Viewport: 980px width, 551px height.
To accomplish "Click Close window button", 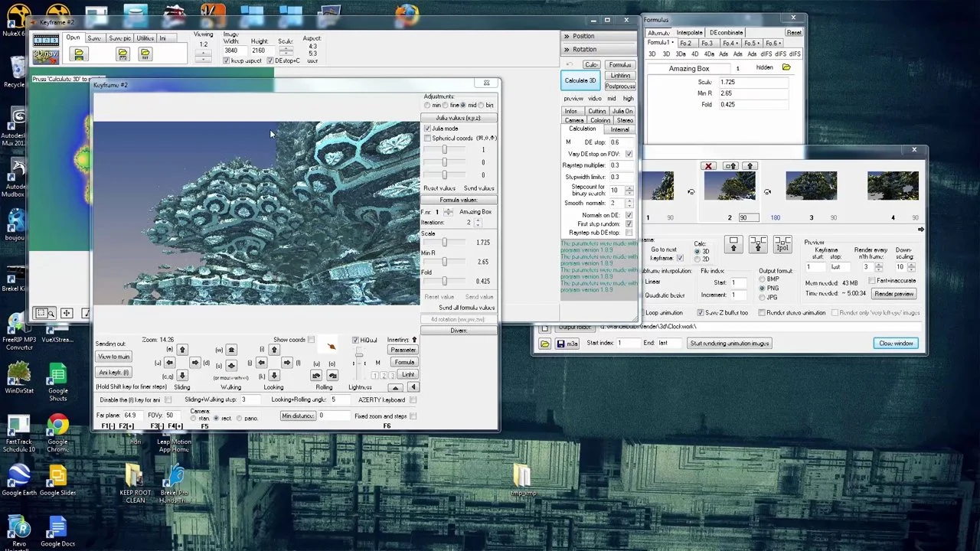I will click(x=896, y=344).
